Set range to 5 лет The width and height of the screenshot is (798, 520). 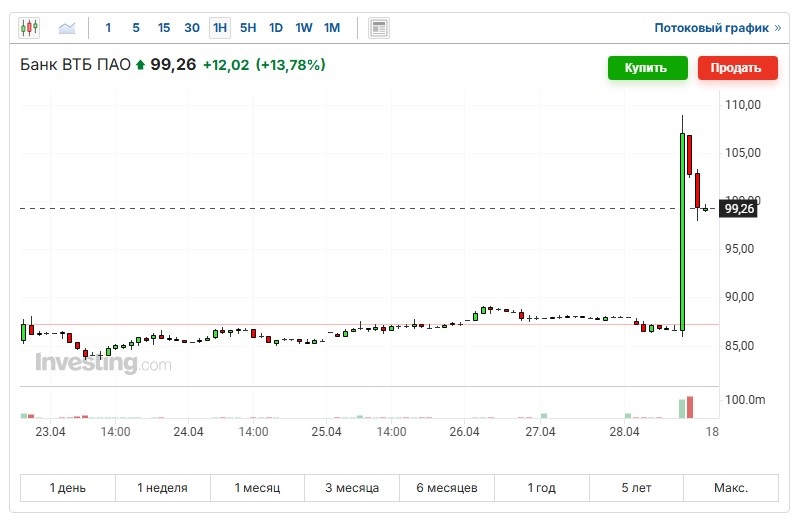636,487
